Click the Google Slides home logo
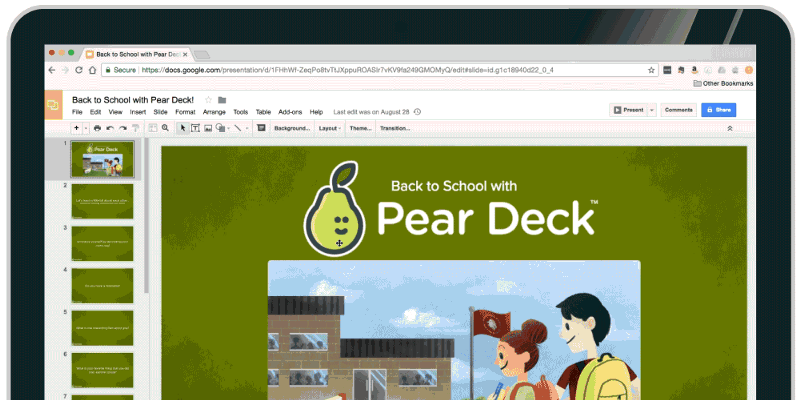 click(x=53, y=105)
